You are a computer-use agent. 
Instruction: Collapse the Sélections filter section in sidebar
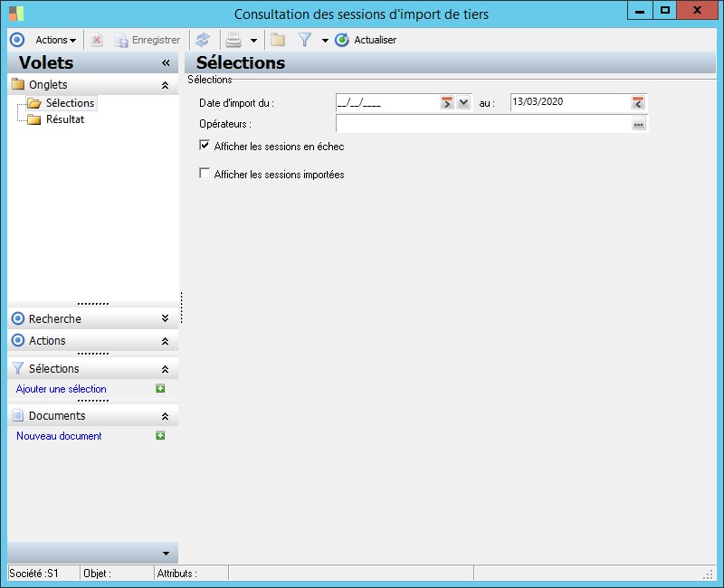click(x=165, y=369)
